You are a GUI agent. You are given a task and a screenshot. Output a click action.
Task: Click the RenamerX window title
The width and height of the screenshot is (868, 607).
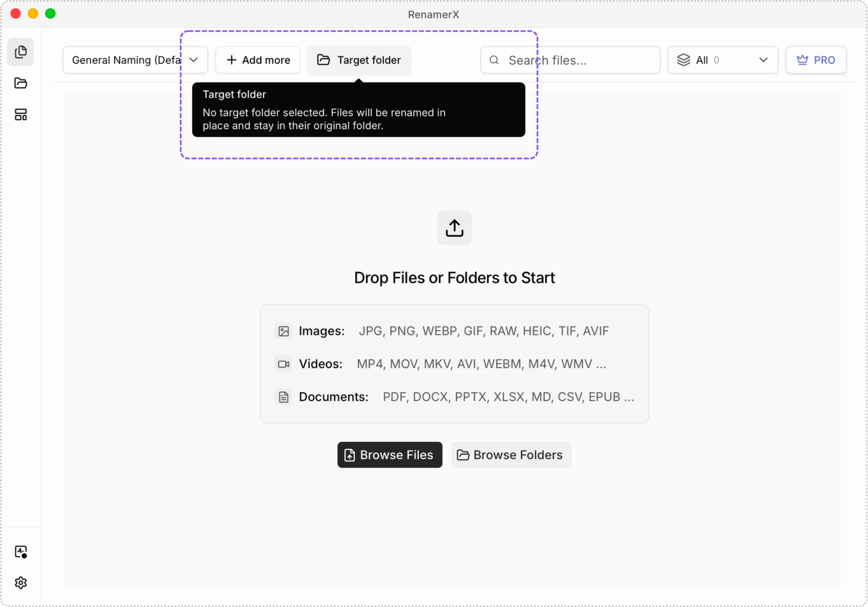coord(434,14)
